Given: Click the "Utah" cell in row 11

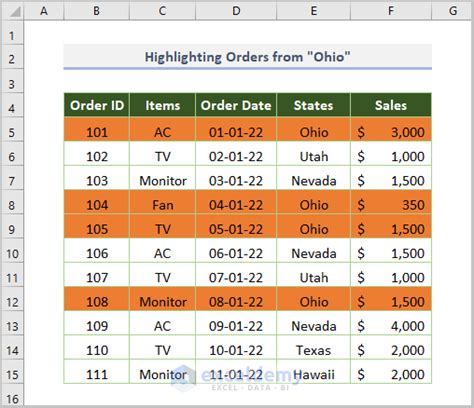Looking at the screenshot, I should (314, 275).
